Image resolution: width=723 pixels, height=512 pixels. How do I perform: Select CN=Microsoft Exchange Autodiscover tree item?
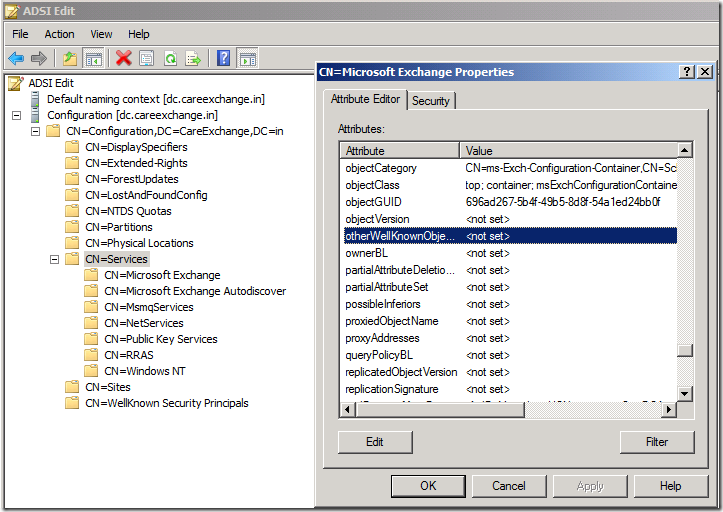tap(195, 292)
